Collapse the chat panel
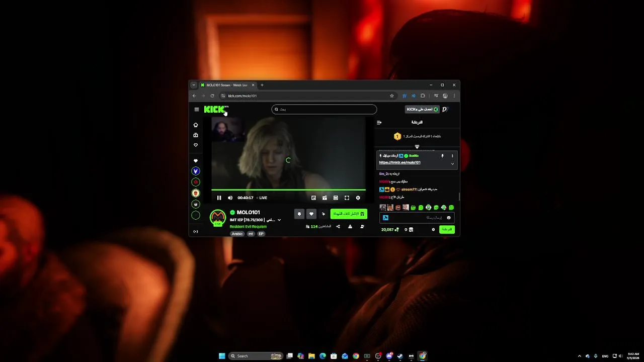 click(379, 122)
